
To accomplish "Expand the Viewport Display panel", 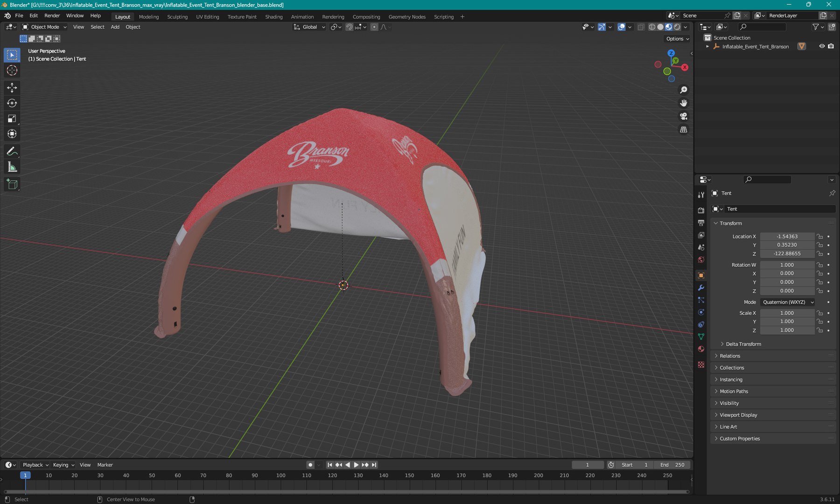I will [738, 415].
